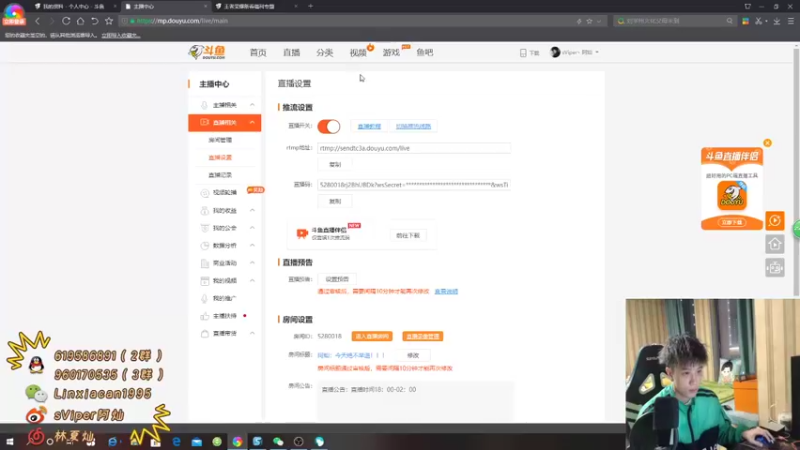Click the phone download icon in header
The image size is (800, 450).
click(523, 53)
